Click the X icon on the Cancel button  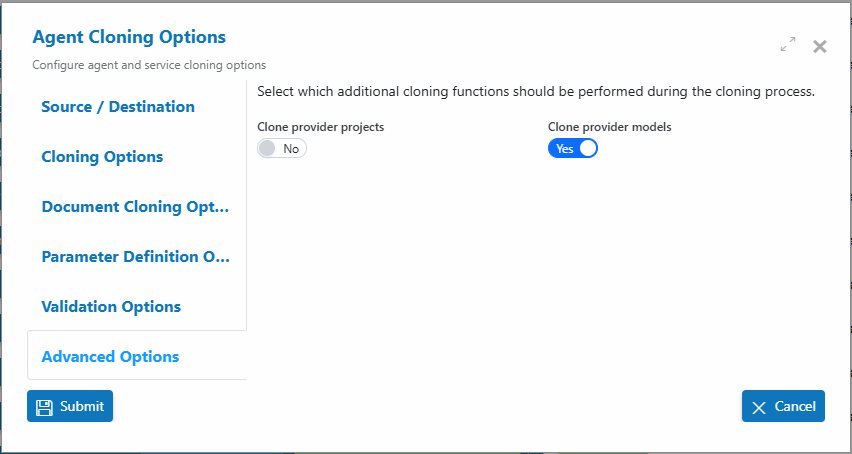click(759, 408)
